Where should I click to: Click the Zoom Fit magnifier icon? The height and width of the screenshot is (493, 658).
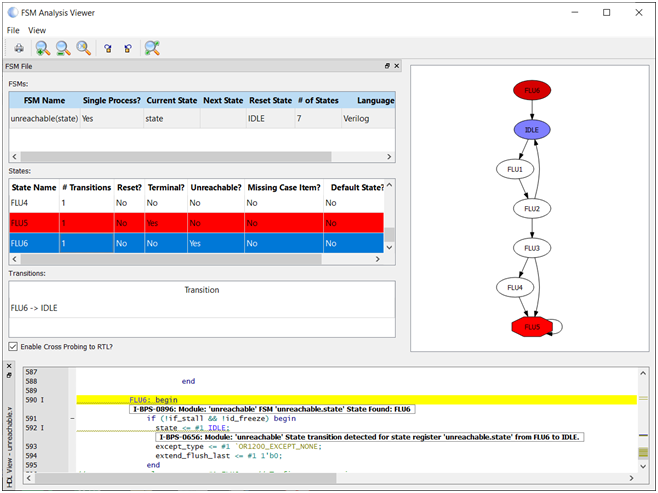pyautogui.click(x=84, y=48)
